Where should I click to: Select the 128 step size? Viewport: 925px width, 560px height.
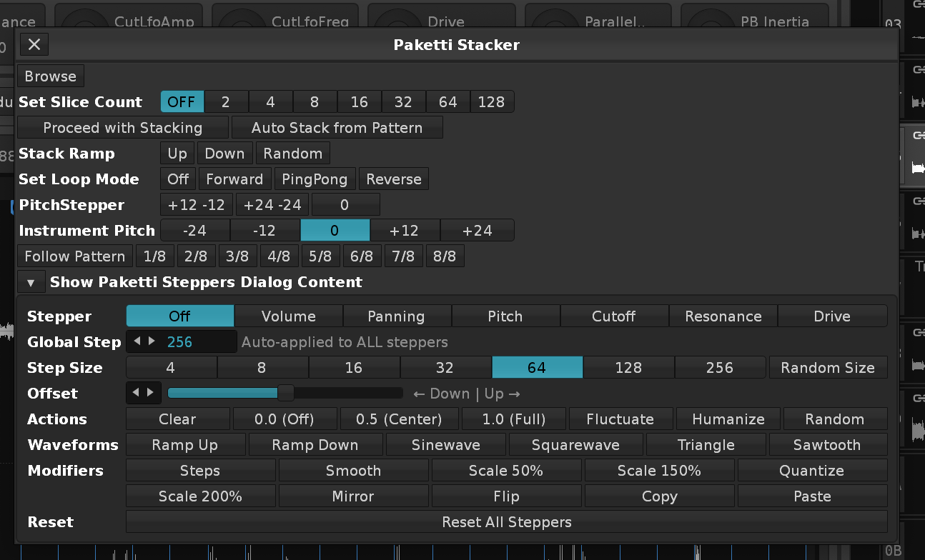point(628,368)
